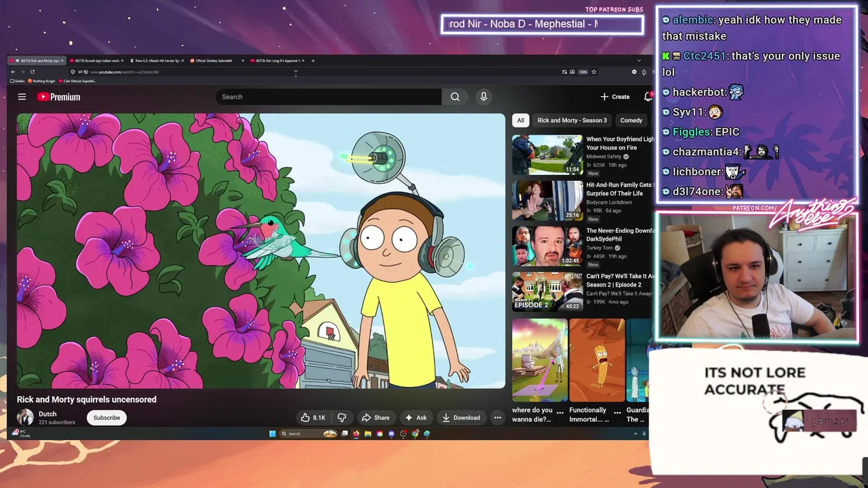Open a new browser tab
The height and width of the screenshot is (488, 868).
pyautogui.click(x=313, y=60)
